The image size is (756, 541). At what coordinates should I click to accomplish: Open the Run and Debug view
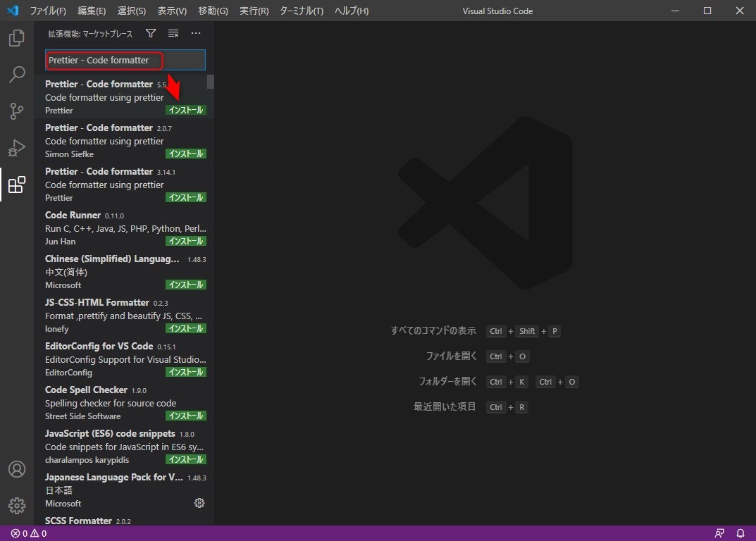coord(17,148)
